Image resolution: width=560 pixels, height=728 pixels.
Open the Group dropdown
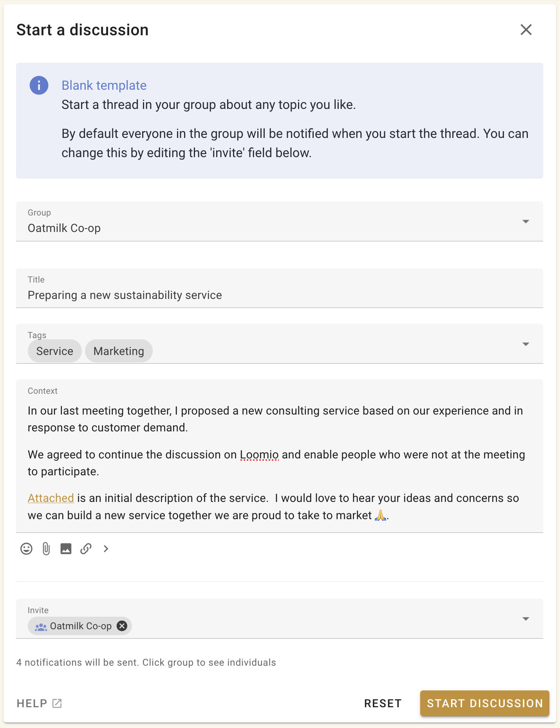[526, 221]
